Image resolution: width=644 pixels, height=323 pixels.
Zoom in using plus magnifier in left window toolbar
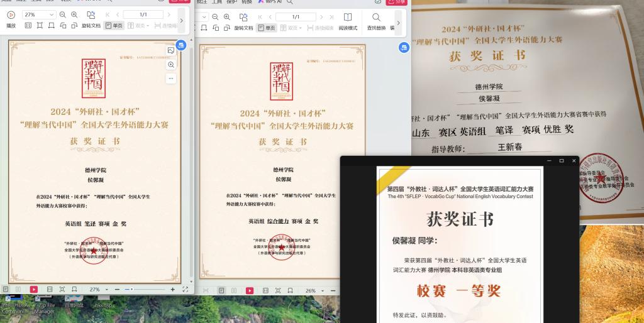74,15
